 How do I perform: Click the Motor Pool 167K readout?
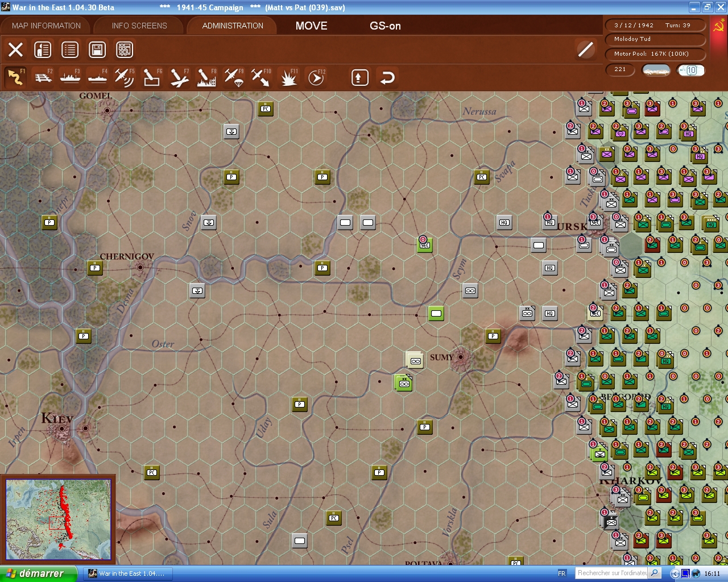coord(655,54)
